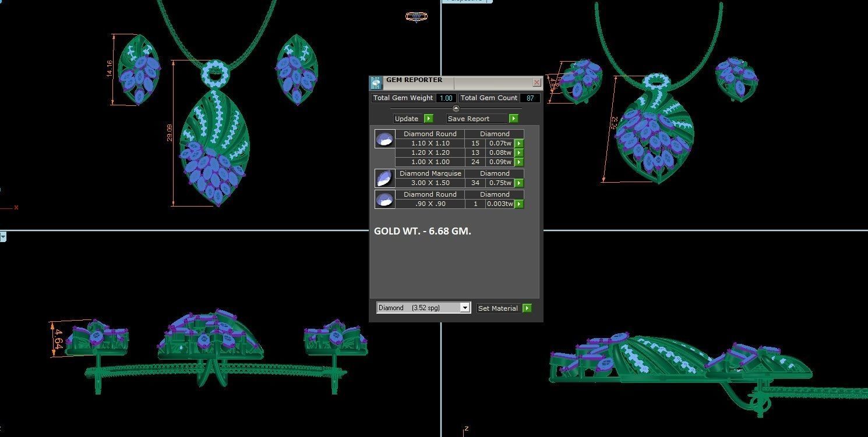The height and width of the screenshot is (437, 868).
Task: Click green arrow on 0.07tw row
Action: click(x=519, y=143)
